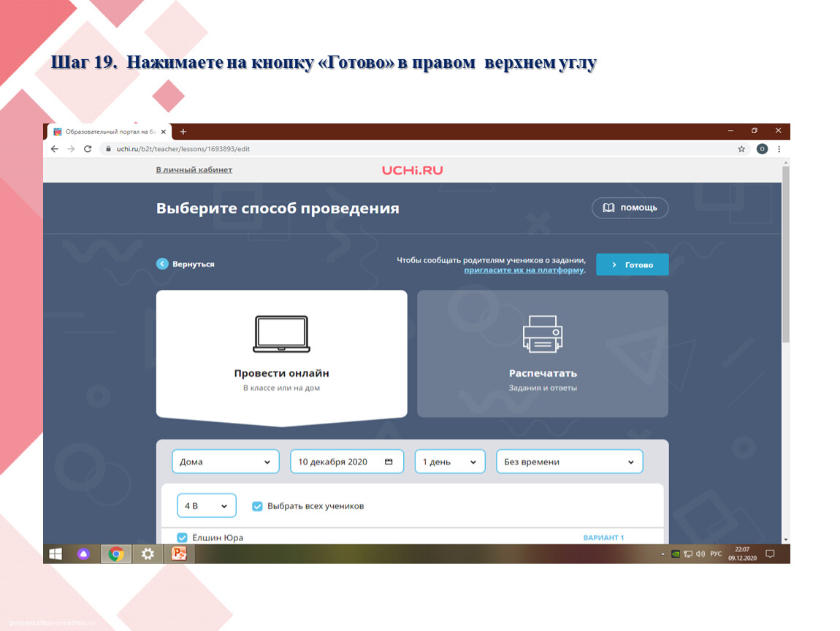Open a new browser tab
This screenshot has width=840, height=631.
[183, 131]
